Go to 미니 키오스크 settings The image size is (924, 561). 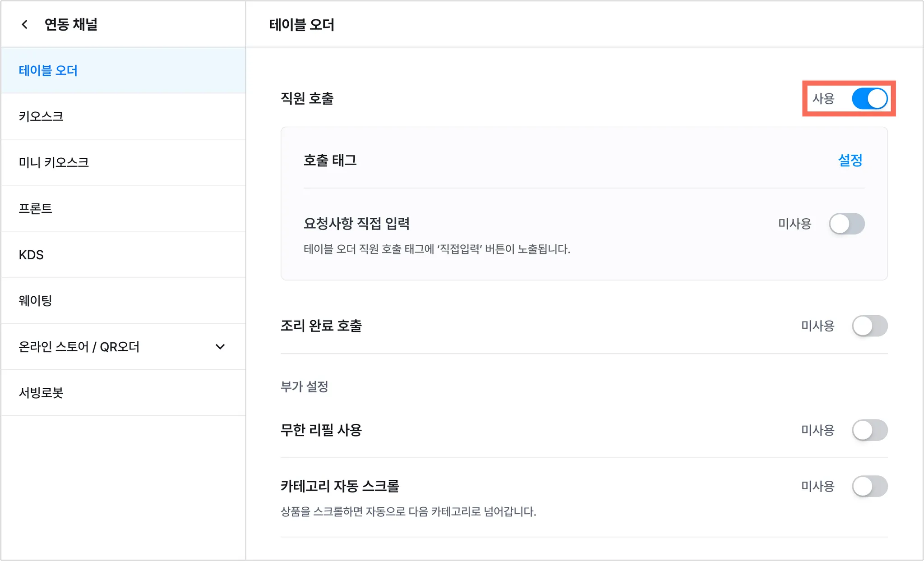pos(54,163)
